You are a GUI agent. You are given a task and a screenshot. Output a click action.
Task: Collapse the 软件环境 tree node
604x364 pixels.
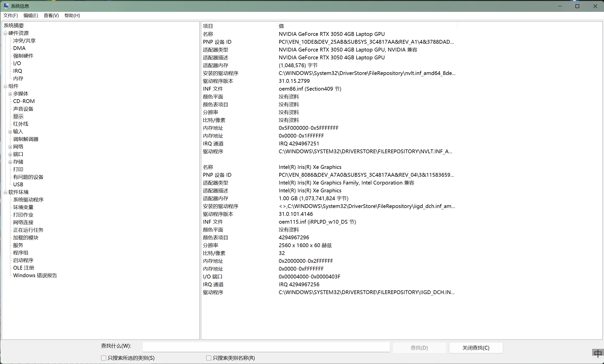click(x=5, y=192)
